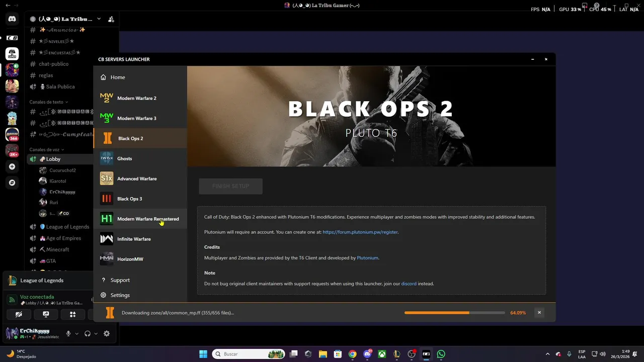Screen dimensions: 644x362
Task: Click the orange download progress bar
Action: click(454, 313)
